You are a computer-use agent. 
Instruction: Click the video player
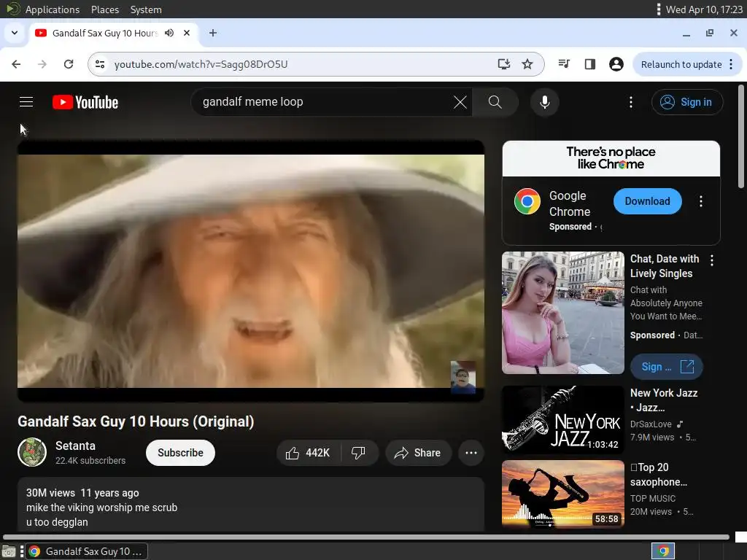coord(251,271)
